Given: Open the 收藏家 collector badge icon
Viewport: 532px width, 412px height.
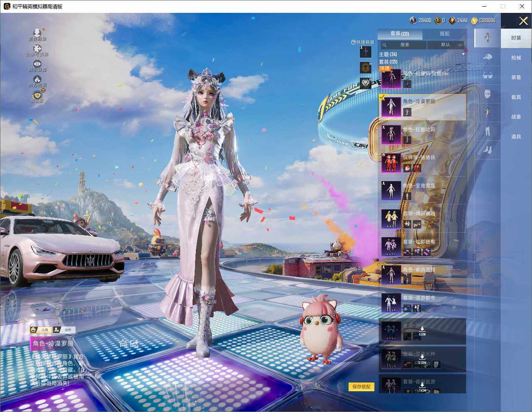Looking at the screenshot, I should coord(37,95).
